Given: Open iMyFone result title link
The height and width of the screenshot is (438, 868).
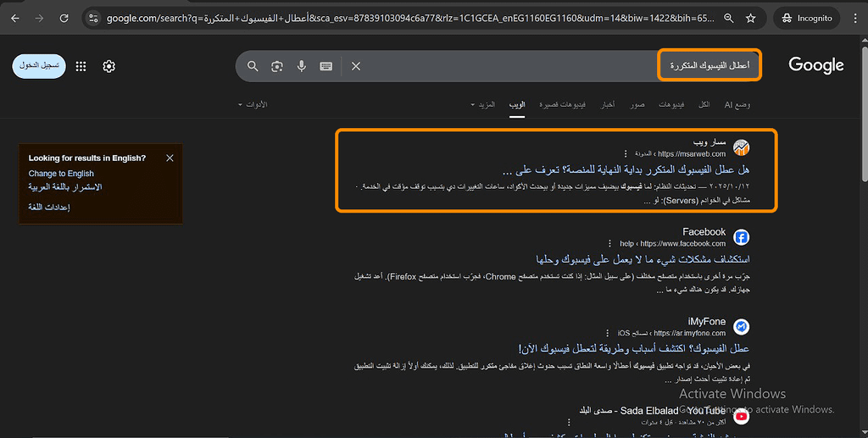Looking at the screenshot, I should tap(634, 349).
